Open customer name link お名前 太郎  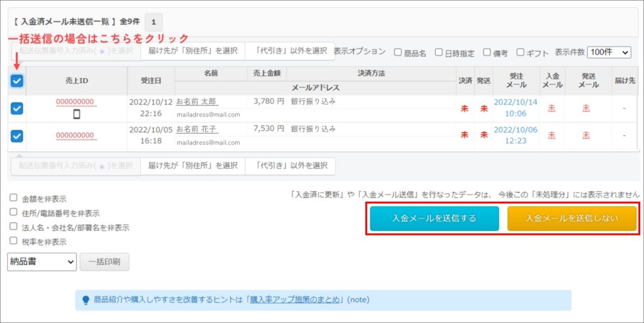[197, 101]
